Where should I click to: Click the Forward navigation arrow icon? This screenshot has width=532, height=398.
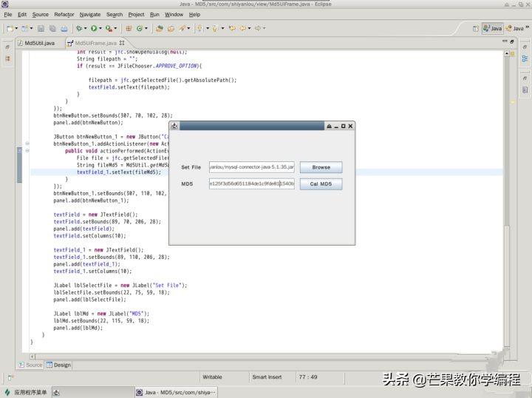(258, 29)
